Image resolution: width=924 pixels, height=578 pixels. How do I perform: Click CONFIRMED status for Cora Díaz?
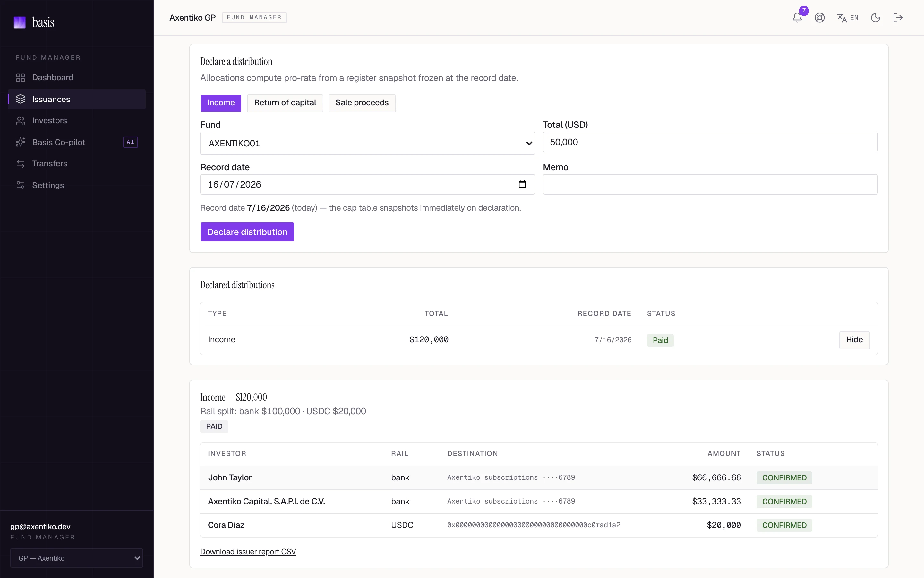click(784, 525)
